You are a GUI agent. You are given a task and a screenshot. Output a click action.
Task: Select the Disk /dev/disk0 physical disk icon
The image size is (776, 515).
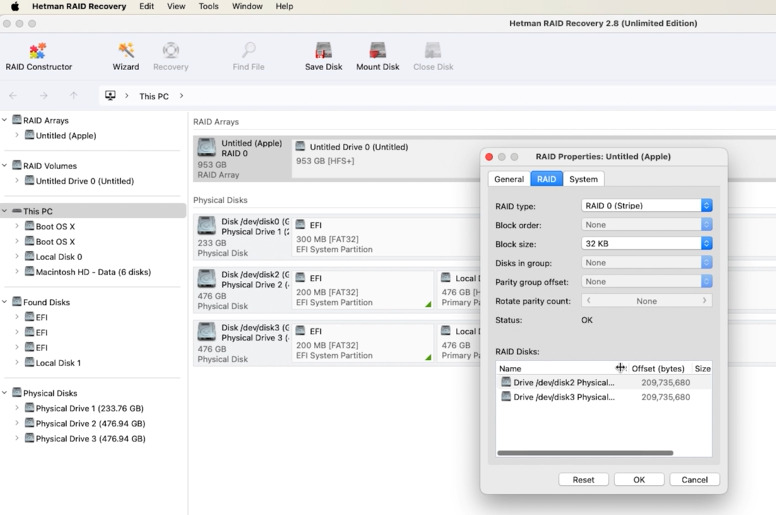pos(206,226)
